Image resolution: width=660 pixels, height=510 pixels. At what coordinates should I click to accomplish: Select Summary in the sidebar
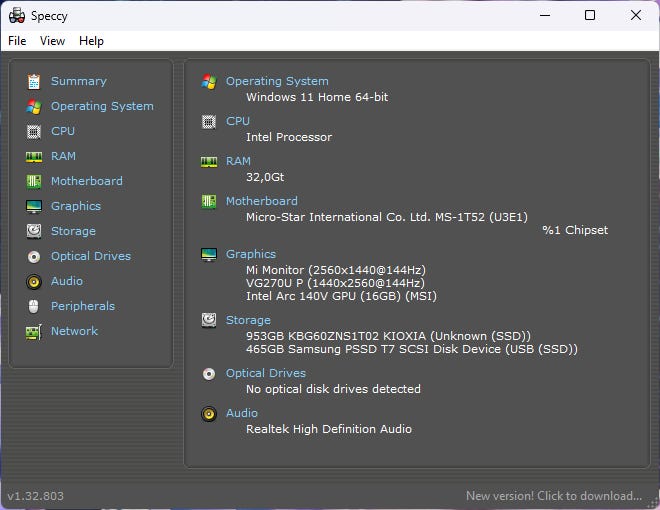(x=79, y=81)
